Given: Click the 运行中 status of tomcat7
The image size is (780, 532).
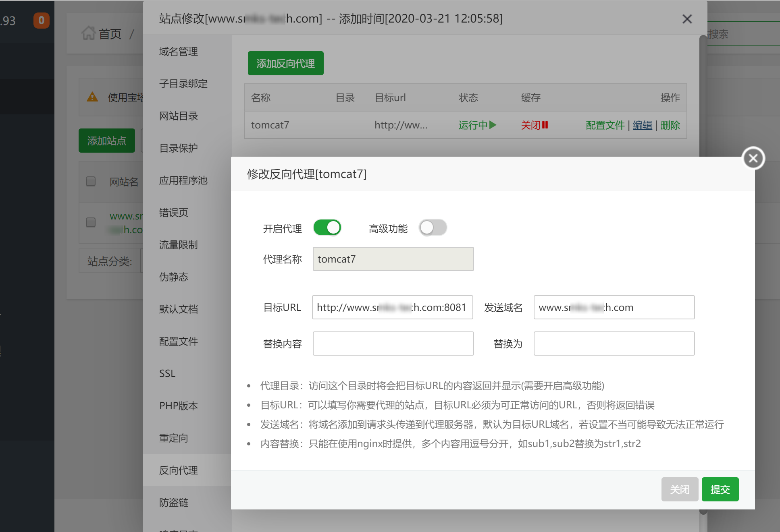Looking at the screenshot, I should point(477,125).
